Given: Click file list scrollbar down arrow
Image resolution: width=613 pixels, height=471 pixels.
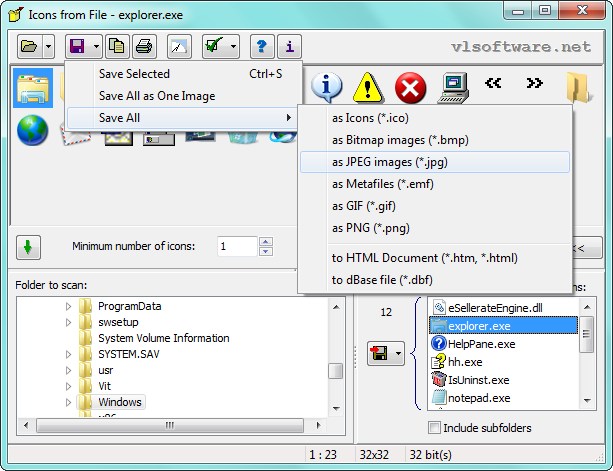Looking at the screenshot, I should pyautogui.click(x=587, y=400).
